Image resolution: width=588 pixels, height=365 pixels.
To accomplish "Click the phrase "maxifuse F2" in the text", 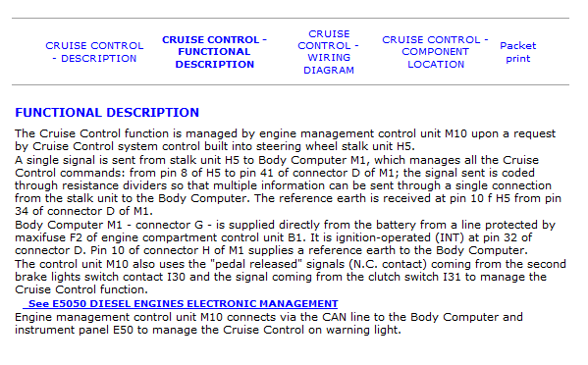I will (x=49, y=237).
